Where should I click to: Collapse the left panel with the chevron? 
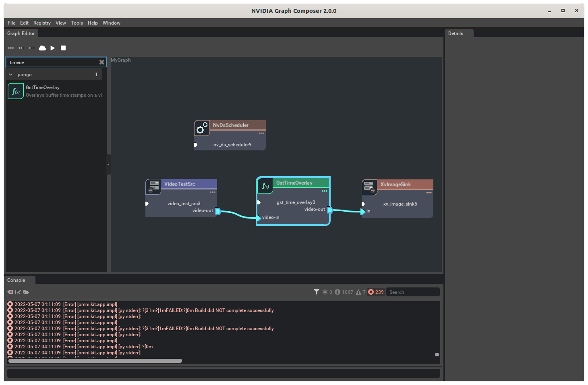108,164
